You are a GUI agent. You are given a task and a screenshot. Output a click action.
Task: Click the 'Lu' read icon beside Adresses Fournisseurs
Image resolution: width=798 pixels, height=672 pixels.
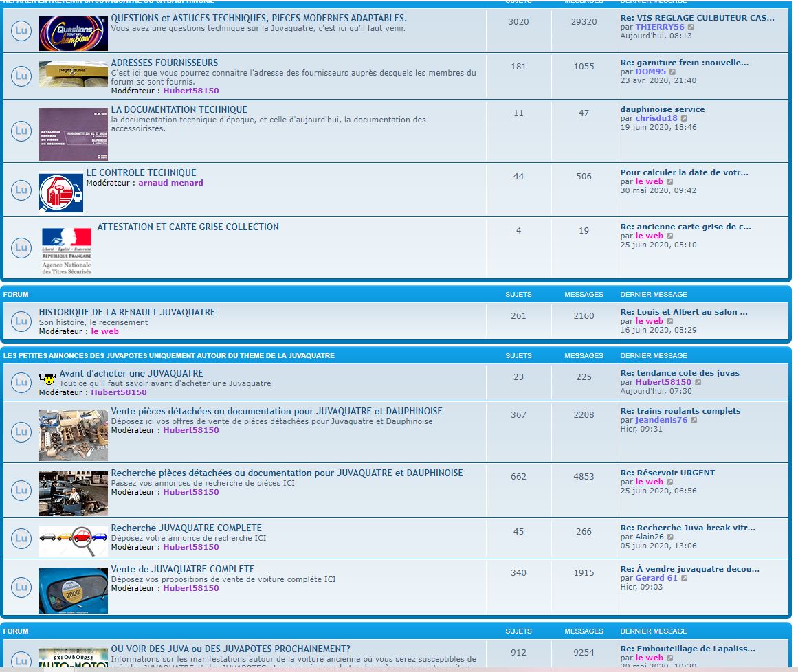click(x=21, y=76)
